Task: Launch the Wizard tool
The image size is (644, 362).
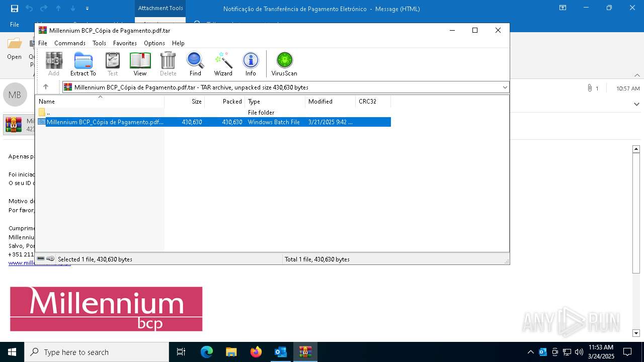Action: coord(223,64)
